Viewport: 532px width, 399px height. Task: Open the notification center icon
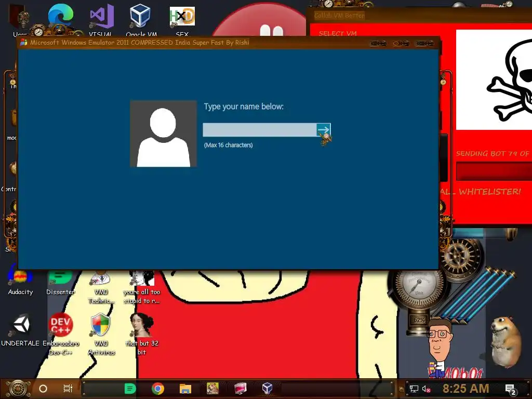pyautogui.click(x=511, y=390)
